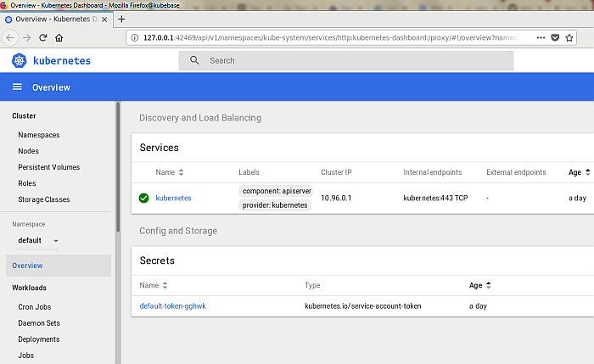The height and width of the screenshot is (364, 594).
Task: Open Cron Jobs in sidebar
Action: click(35, 307)
